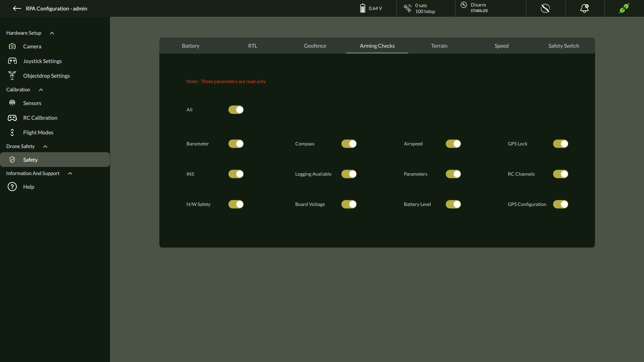Toggle the Board Voltage switch

point(349,204)
